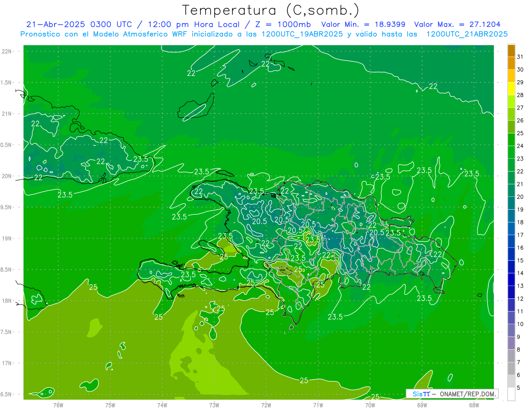Click the longitude axis label '71W'
The height and width of the screenshot is (411, 532).
coord(318,405)
